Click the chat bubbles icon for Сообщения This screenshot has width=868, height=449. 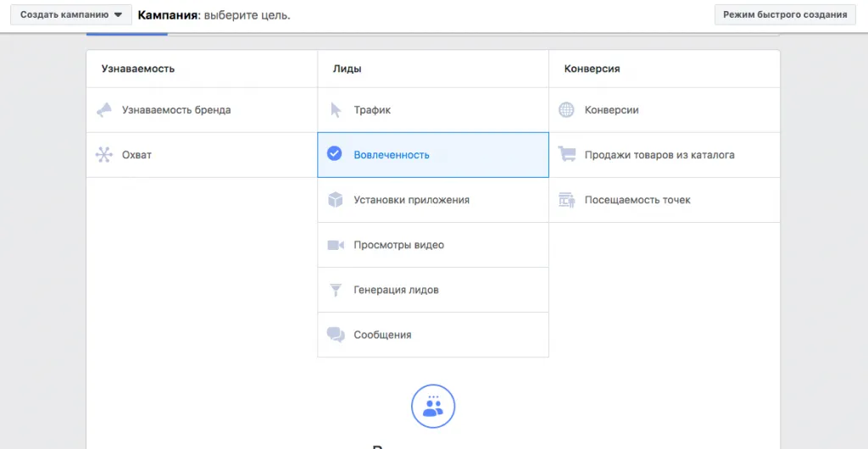point(336,335)
